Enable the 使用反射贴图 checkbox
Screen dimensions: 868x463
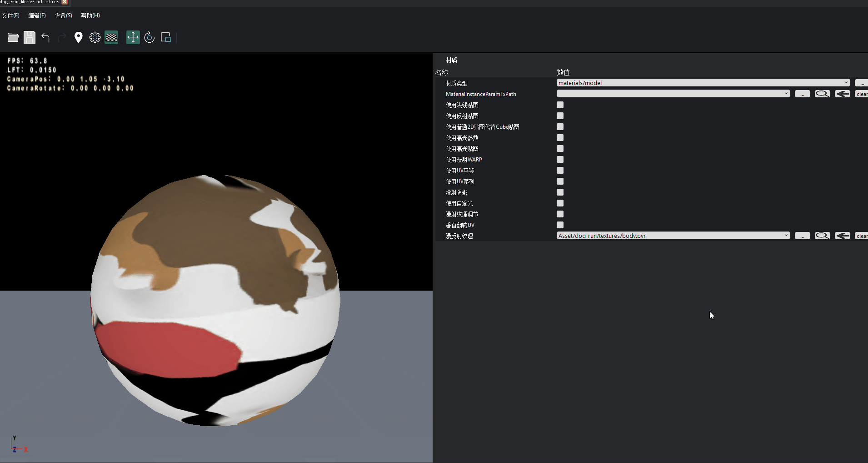pyautogui.click(x=560, y=116)
